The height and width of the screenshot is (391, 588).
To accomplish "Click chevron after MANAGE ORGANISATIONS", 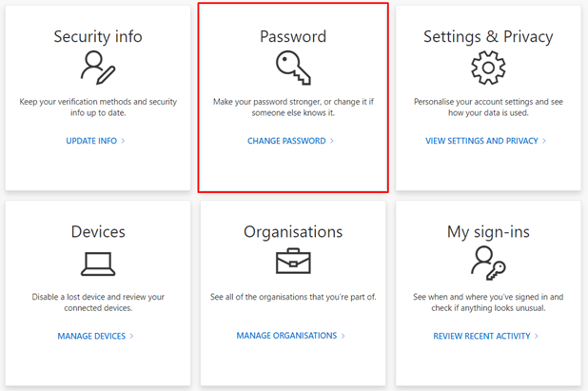I will pos(343,336).
